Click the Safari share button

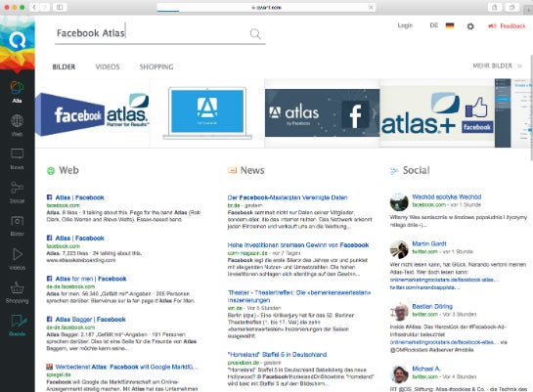point(495,7)
